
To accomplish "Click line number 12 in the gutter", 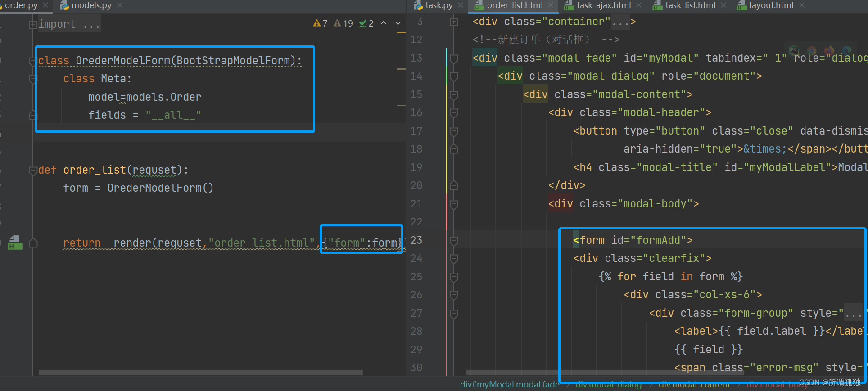I will pos(416,40).
